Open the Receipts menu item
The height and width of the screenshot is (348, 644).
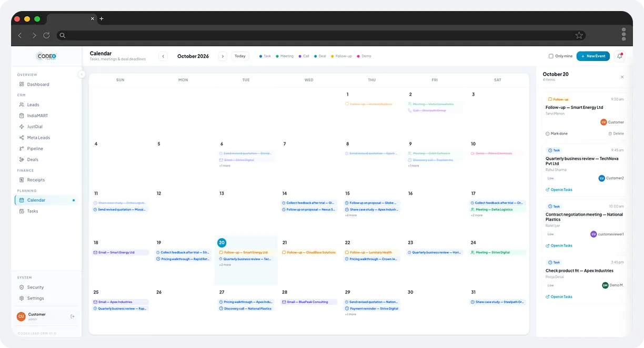click(x=46, y=180)
